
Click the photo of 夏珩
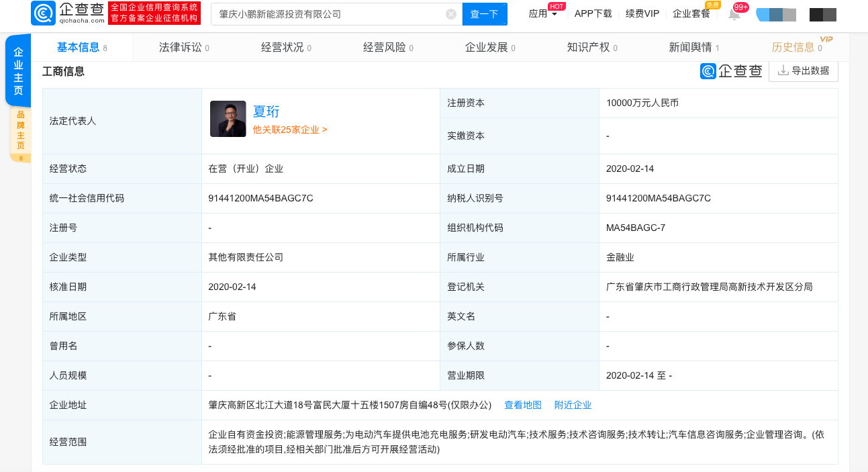point(228,119)
